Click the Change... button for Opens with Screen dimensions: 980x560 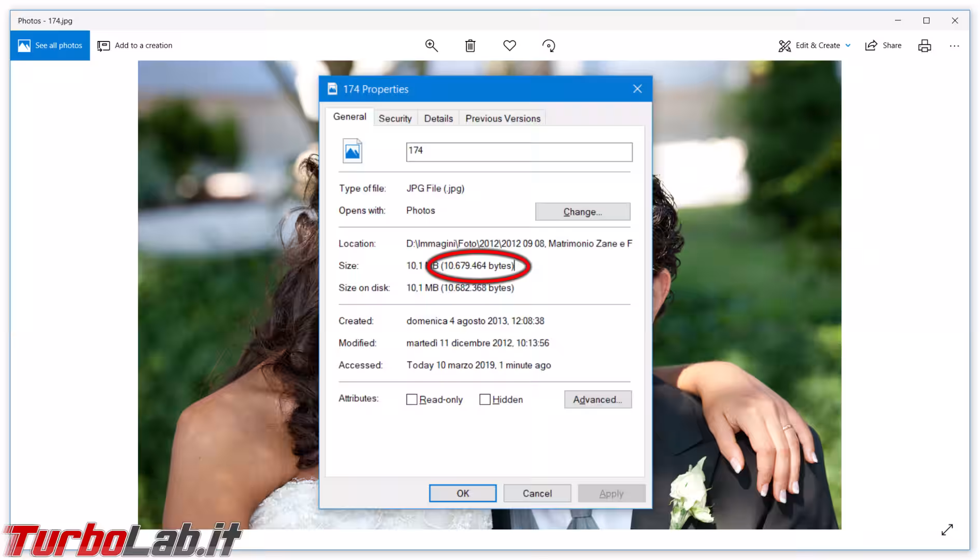click(582, 212)
